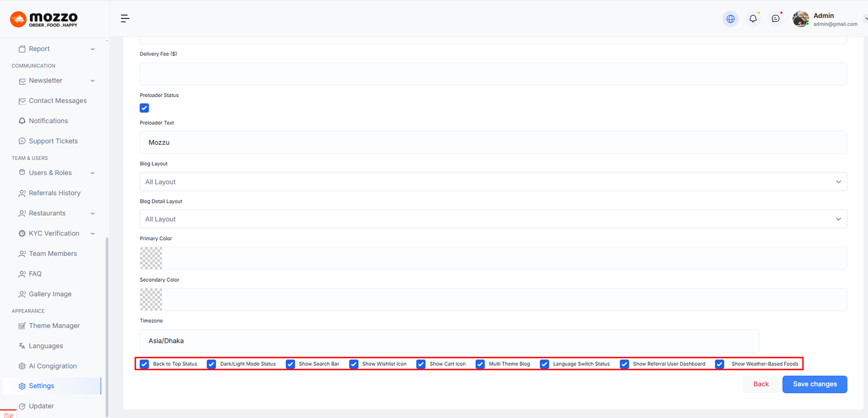Click the Settings gear icon in sidebar
868x418 pixels.
pos(22,386)
